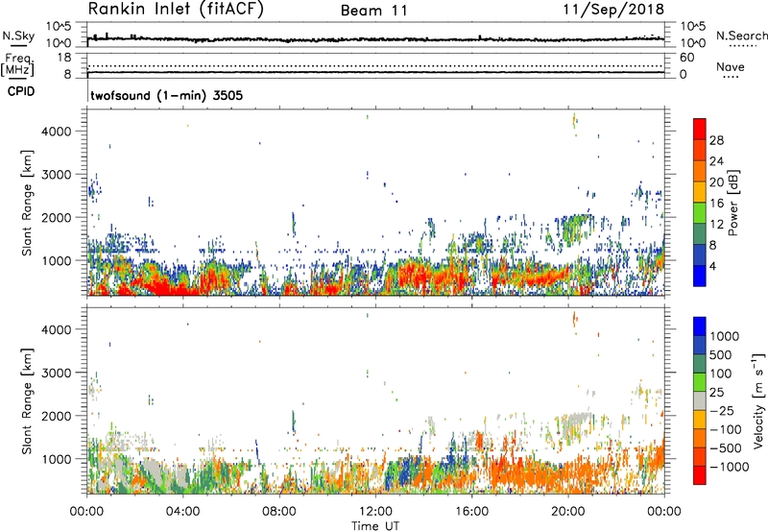Select the 'N.Search' legend label
This screenshot has width=768, height=532.
[x=741, y=36]
